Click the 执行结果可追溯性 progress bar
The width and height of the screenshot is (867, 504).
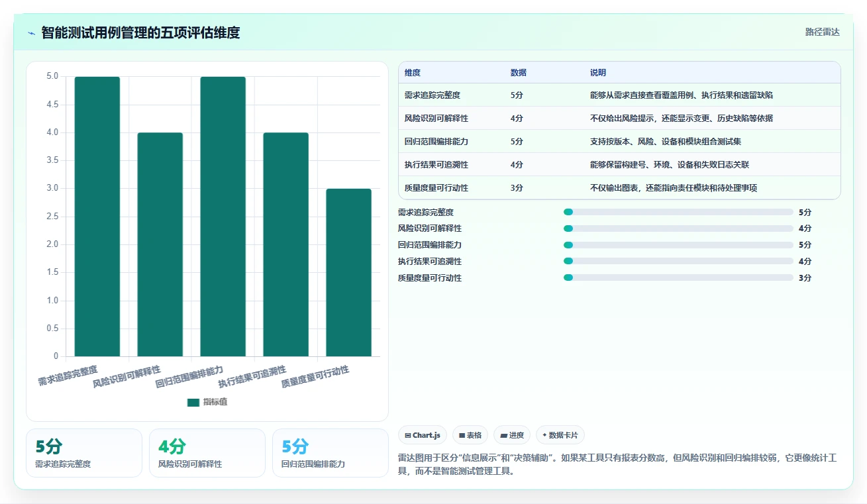tap(678, 262)
